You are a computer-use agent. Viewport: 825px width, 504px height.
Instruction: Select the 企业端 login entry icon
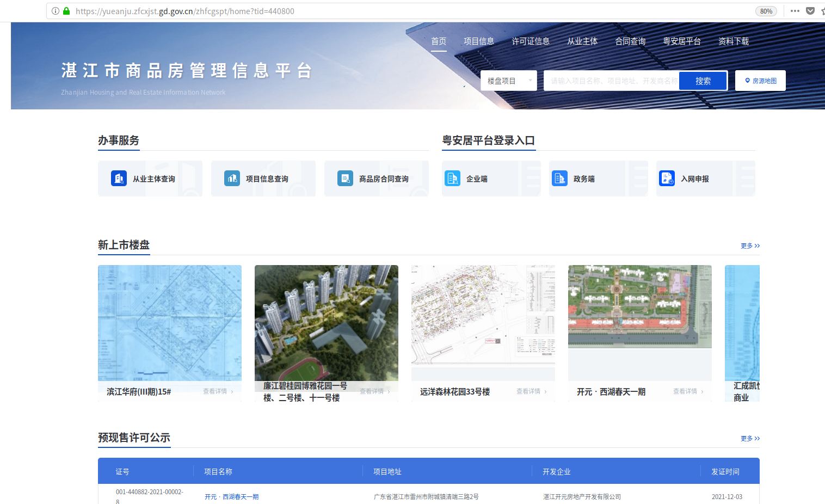click(452, 178)
